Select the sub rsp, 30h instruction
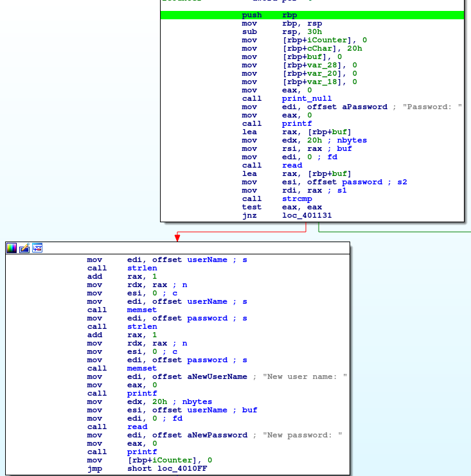 [x=282, y=32]
